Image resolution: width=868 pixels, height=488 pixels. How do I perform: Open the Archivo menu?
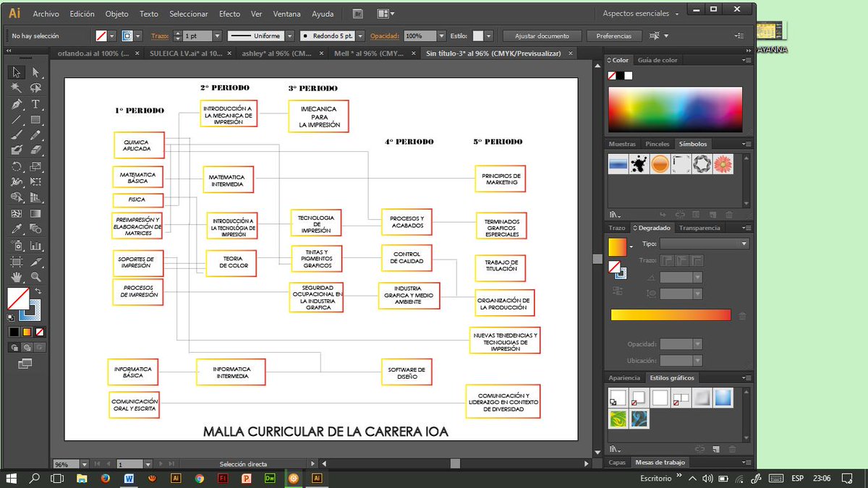coord(46,14)
